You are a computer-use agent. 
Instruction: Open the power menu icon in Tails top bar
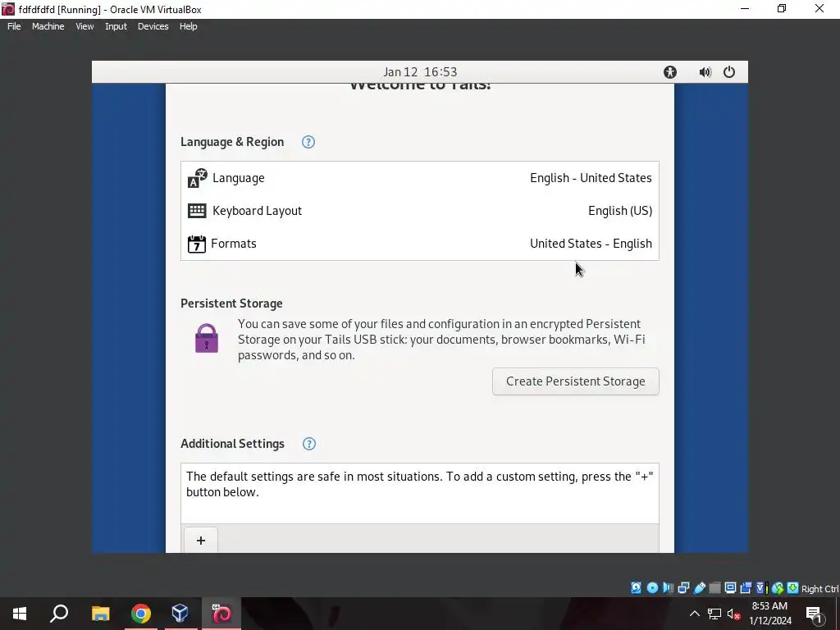(729, 72)
